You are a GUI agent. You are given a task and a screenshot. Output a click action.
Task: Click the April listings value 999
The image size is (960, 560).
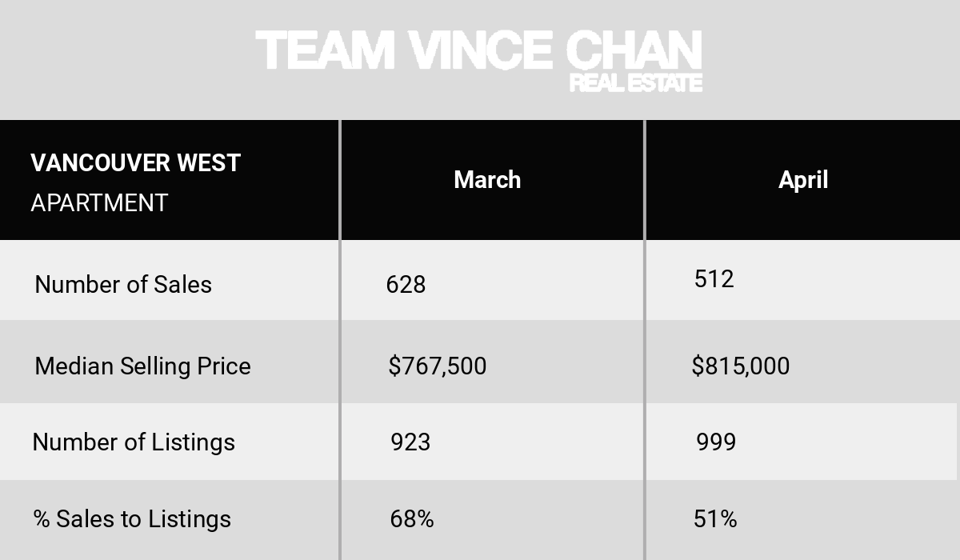click(x=716, y=442)
